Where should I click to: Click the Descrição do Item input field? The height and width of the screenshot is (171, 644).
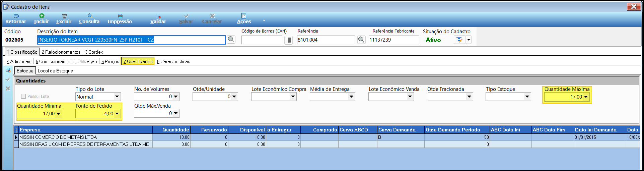(x=131, y=40)
